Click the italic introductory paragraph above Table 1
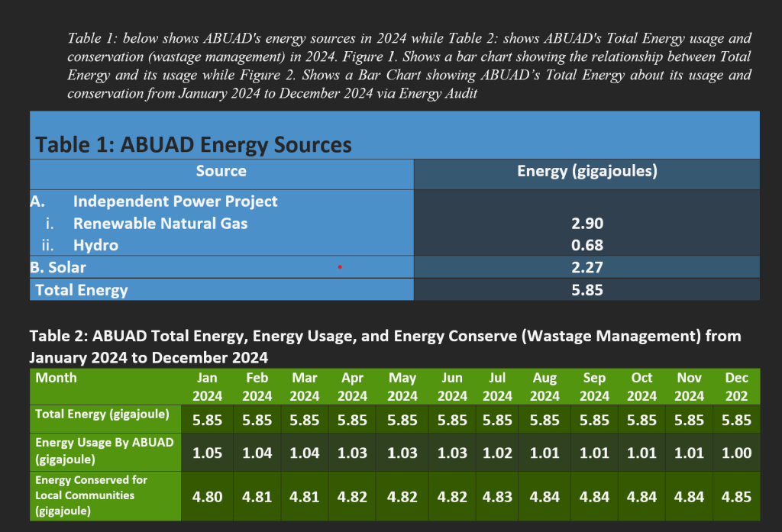This screenshot has height=532, width=782. [409, 65]
